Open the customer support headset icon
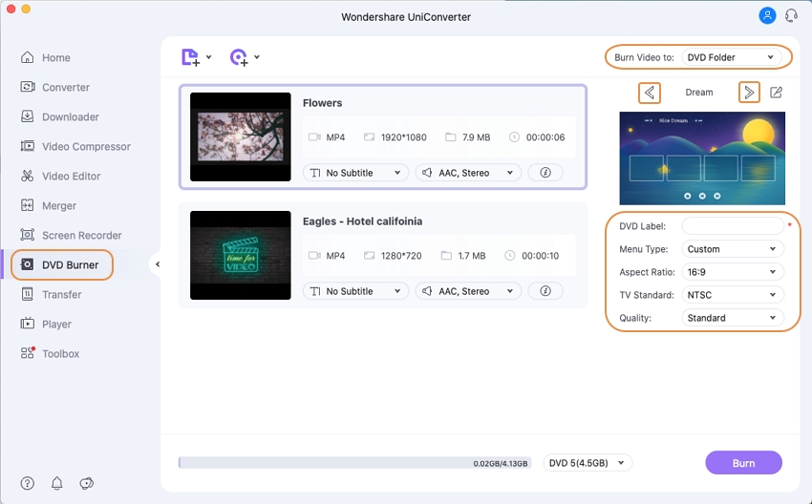Screen dimensions: 812x504 tap(791, 16)
